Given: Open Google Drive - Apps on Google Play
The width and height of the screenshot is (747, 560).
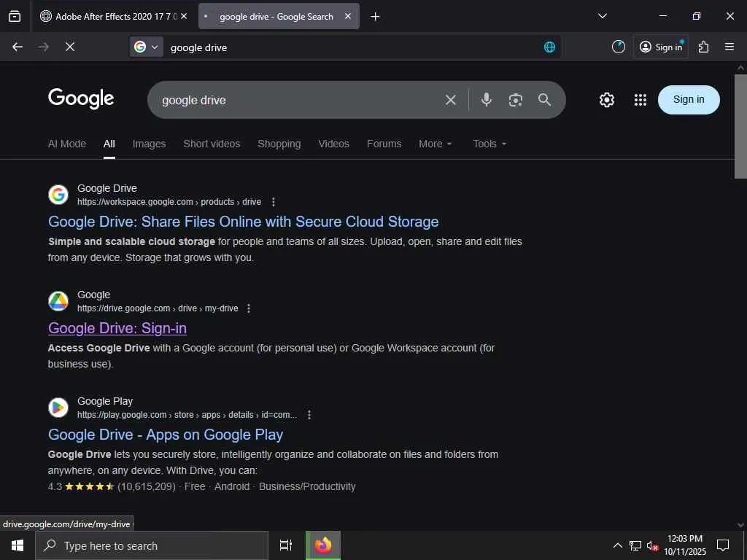Looking at the screenshot, I should point(166,435).
